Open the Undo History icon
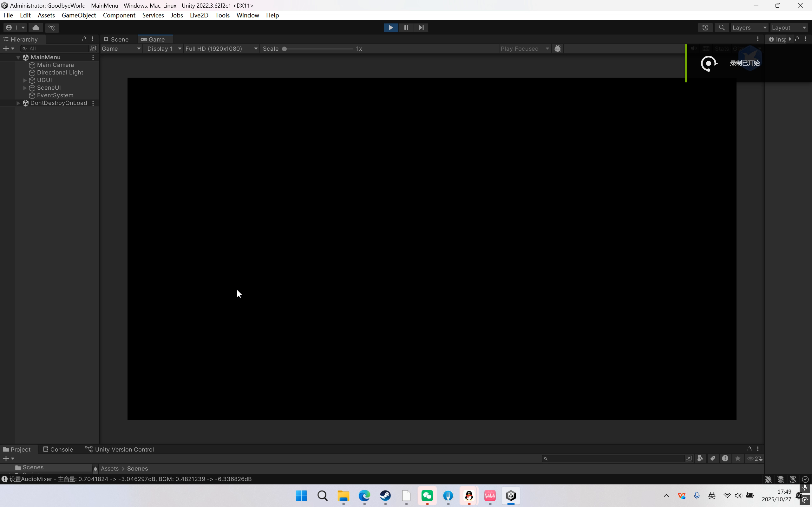 click(x=705, y=28)
